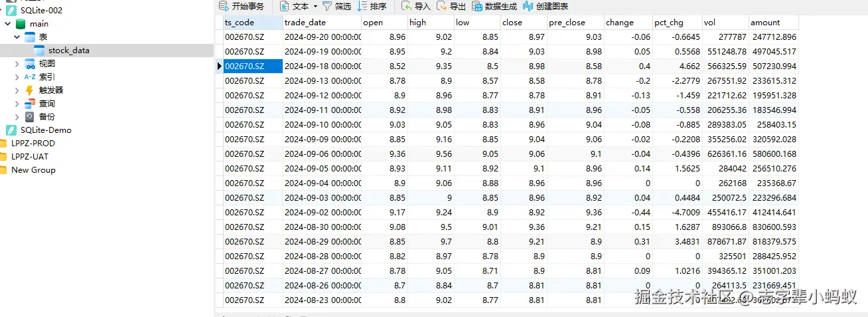
Task: Select the New Group folder
Action: coord(33,170)
